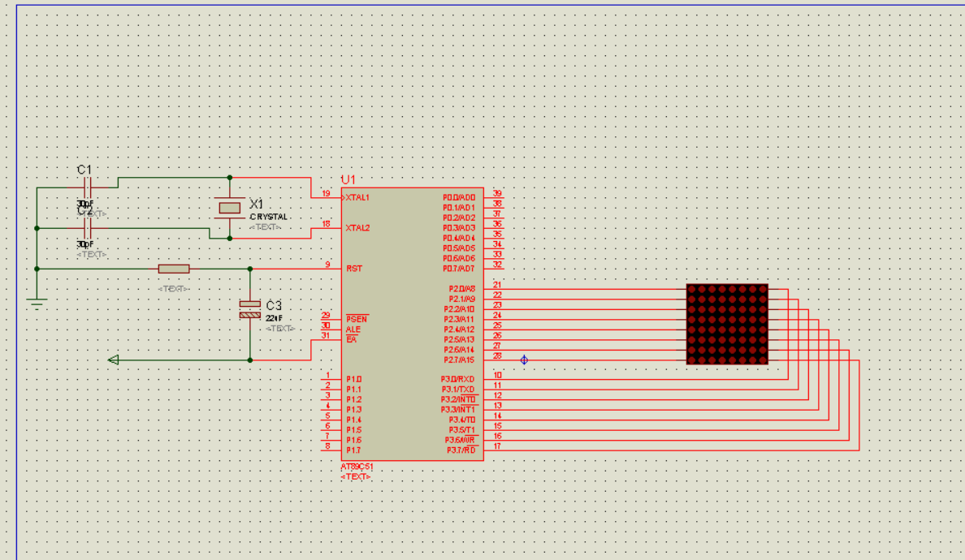Click the C3 reference label

pos(274,305)
